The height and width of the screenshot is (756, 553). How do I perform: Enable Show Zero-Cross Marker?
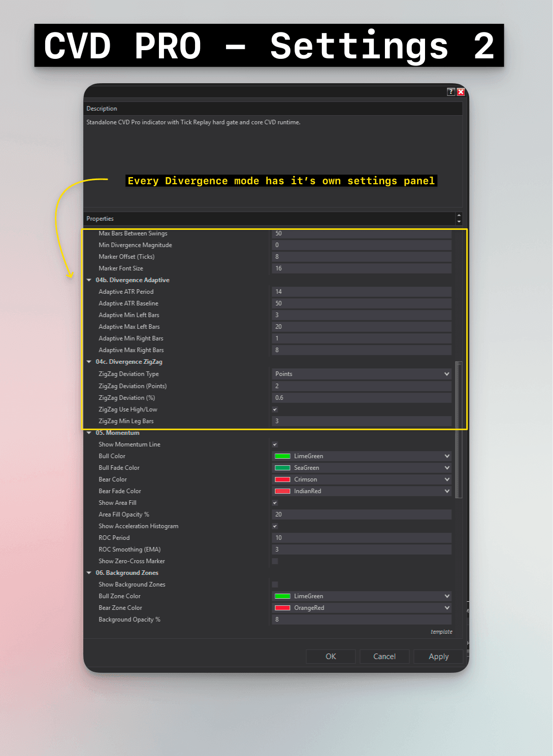[275, 561]
